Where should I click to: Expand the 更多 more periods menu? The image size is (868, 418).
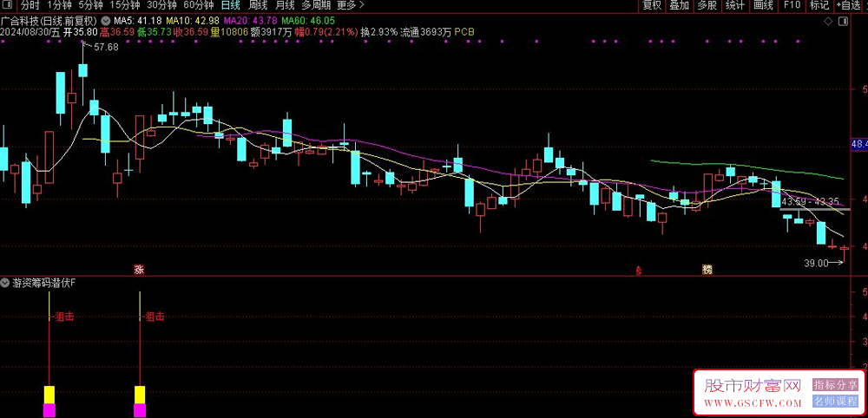tap(351, 5)
